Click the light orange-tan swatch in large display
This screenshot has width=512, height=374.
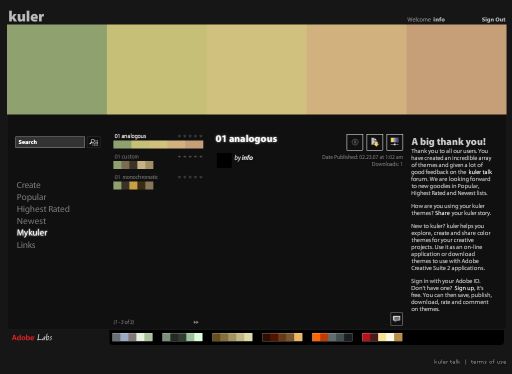[357, 69]
